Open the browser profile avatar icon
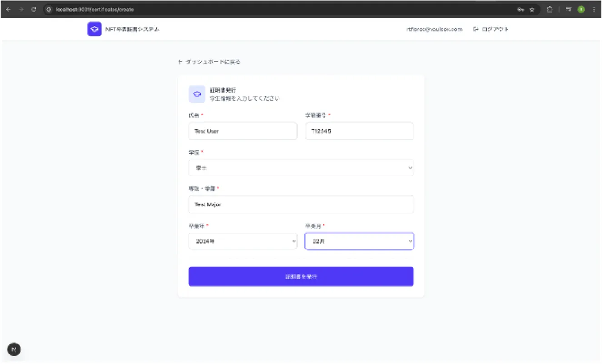This screenshot has height=364, width=602. coord(581,9)
